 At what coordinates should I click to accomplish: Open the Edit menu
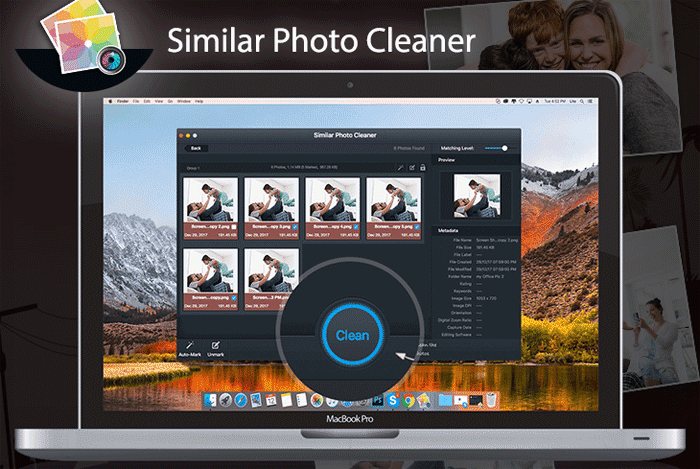pos(147,101)
